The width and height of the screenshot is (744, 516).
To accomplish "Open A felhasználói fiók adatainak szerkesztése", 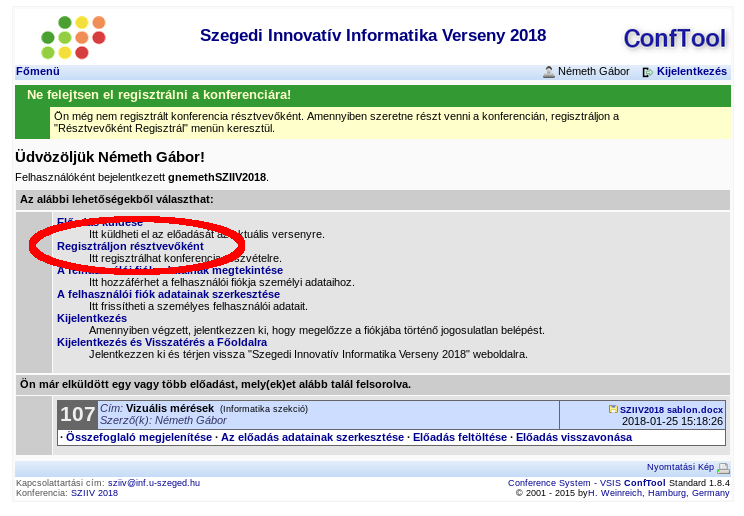I will 168,294.
